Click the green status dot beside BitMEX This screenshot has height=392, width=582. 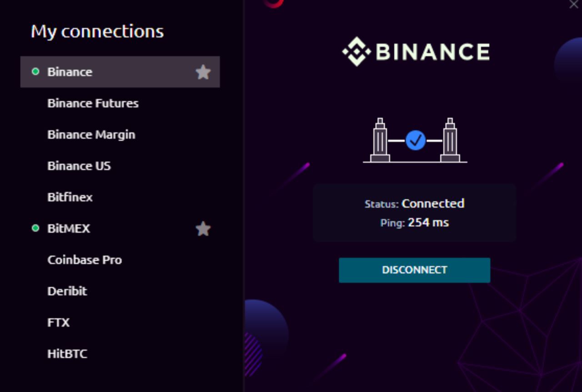pyautogui.click(x=35, y=228)
